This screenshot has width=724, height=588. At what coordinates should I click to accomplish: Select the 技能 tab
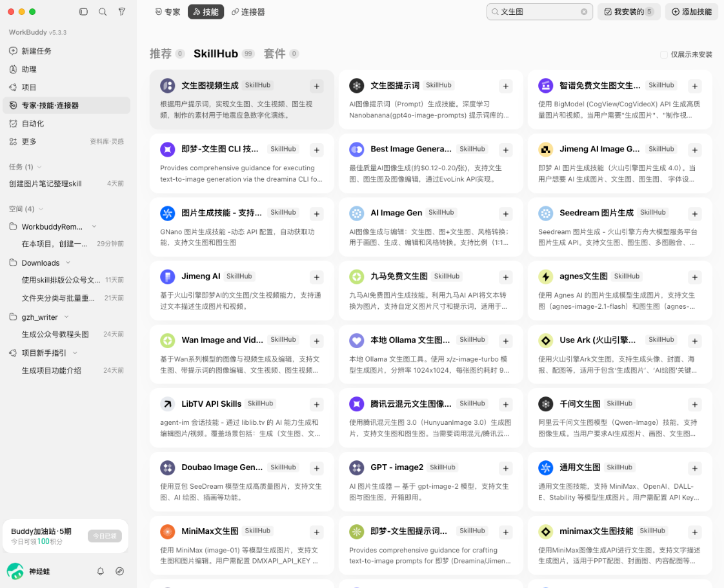pos(206,12)
